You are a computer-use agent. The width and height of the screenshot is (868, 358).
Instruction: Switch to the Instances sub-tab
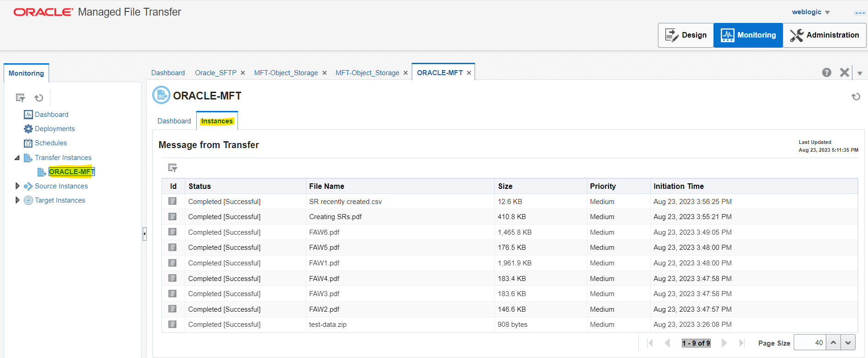(x=217, y=121)
